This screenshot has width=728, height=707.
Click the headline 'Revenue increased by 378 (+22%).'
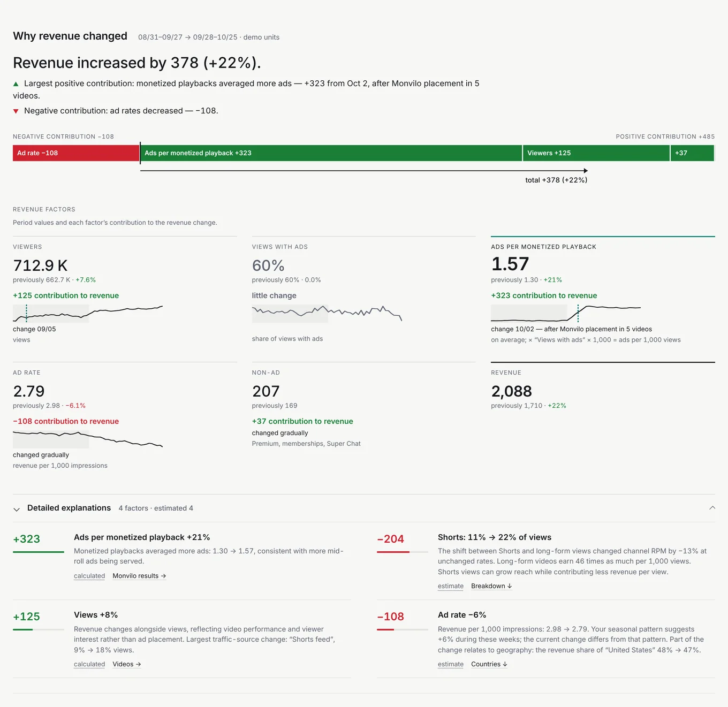(x=137, y=63)
